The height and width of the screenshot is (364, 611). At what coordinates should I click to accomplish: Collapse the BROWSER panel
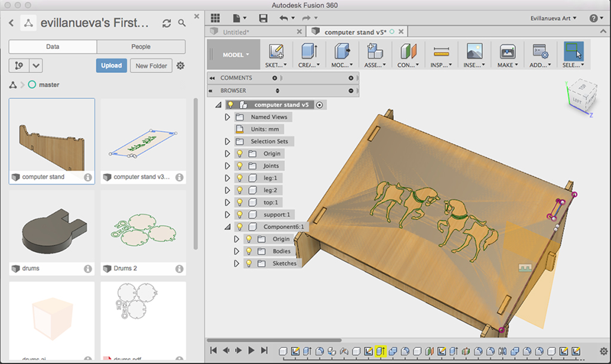pos(211,91)
